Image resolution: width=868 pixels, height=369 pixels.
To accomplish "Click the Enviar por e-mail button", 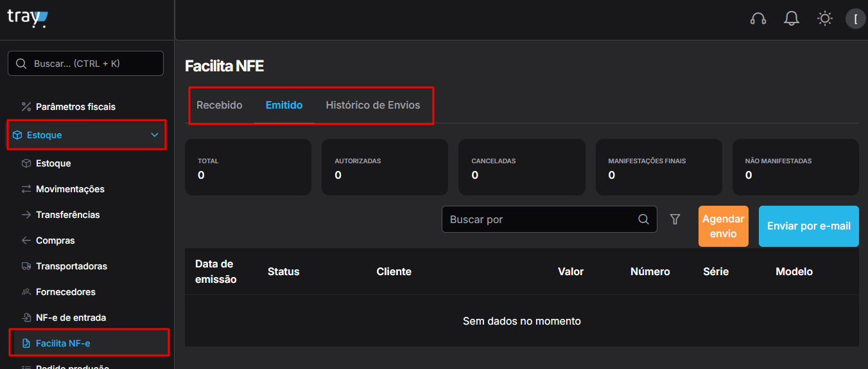I will (x=809, y=226).
